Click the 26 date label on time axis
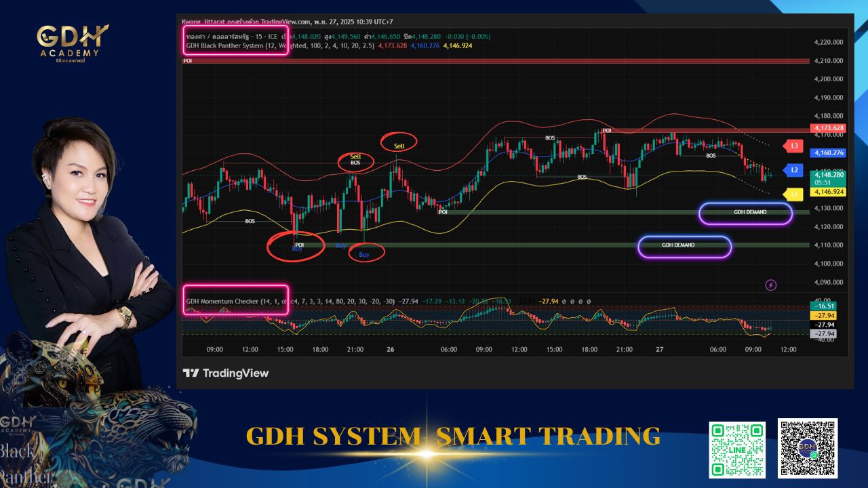This screenshot has width=868, height=488. pyautogui.click(x=391, y=350)
